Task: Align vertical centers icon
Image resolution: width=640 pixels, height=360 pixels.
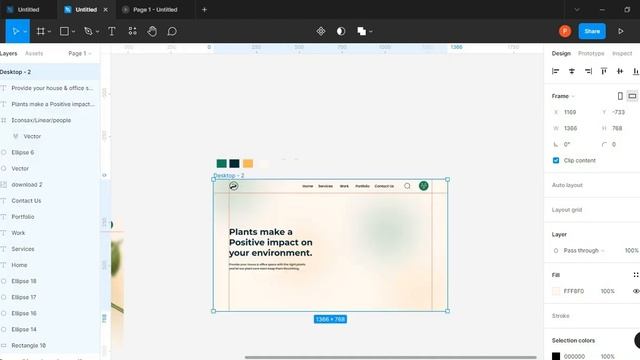Action: tap(620, 71)
